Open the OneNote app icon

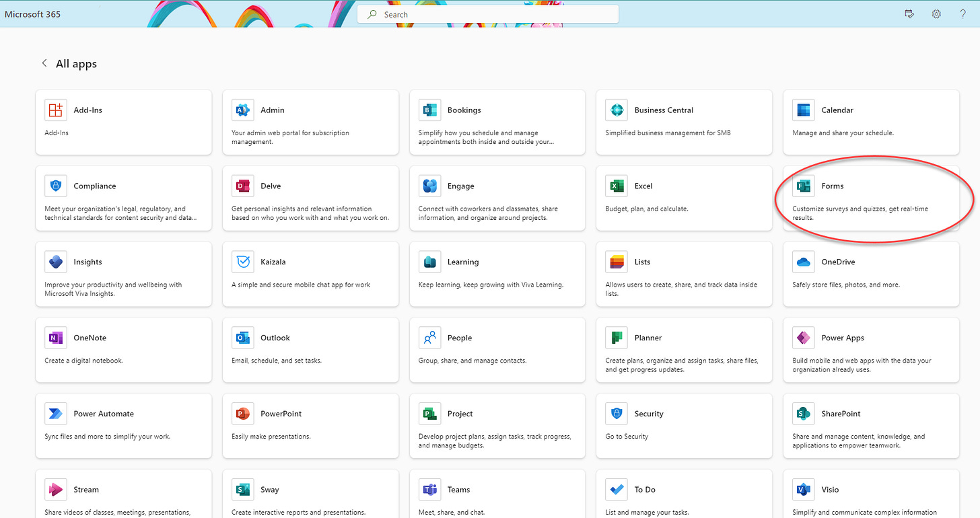click(x=56, y=338)
